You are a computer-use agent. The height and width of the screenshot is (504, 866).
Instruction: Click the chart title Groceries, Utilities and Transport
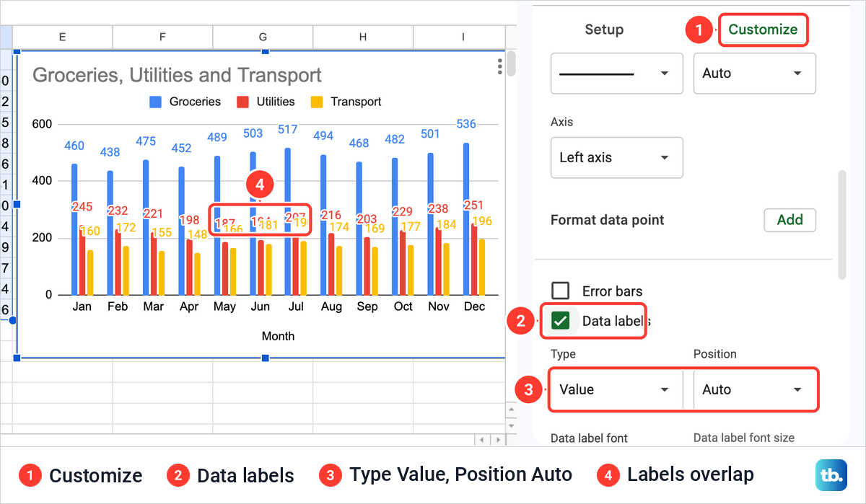point(177,75)
